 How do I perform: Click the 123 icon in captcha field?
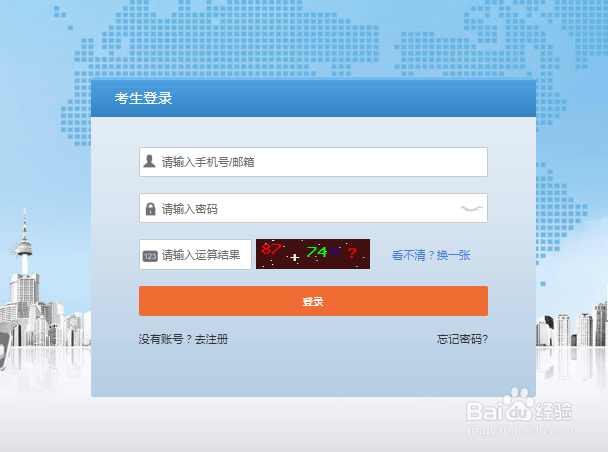tap(150, 256)
